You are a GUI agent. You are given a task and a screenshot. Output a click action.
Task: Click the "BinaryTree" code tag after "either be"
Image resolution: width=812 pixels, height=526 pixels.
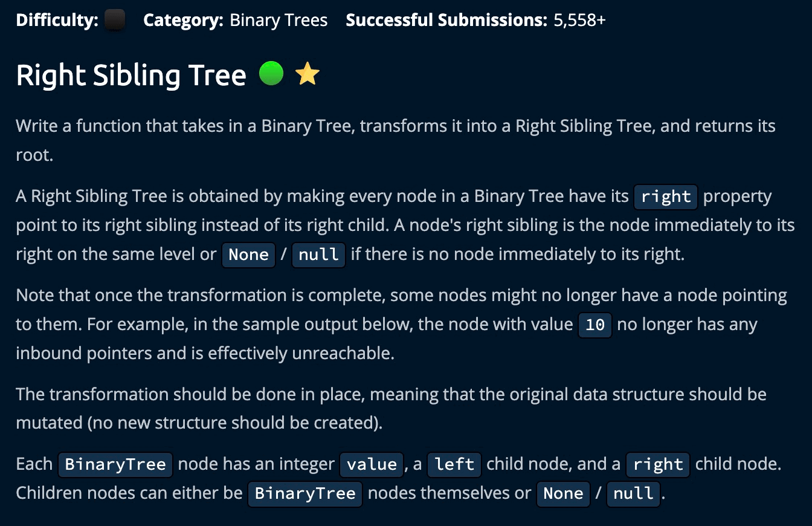point(305,493)
